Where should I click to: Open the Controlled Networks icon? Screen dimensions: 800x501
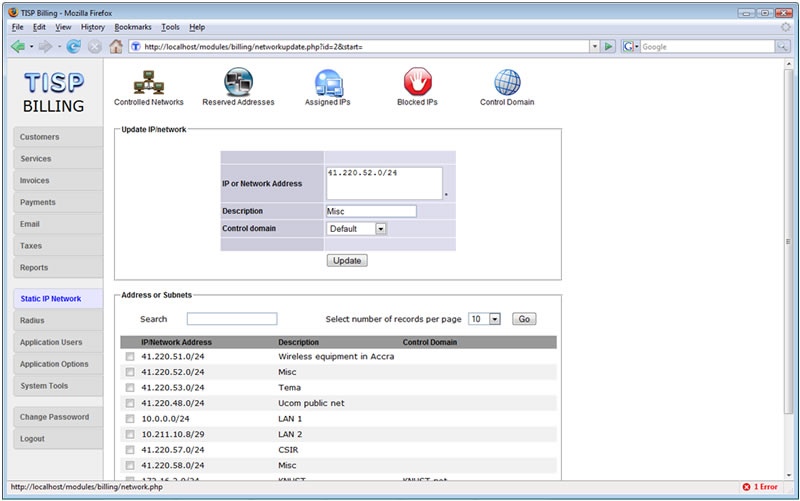click(148, 82)
